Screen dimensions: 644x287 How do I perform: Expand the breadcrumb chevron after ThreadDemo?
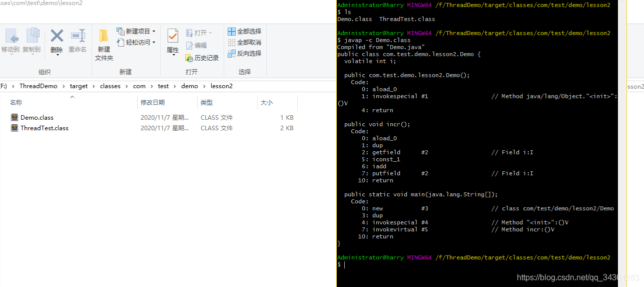click(64, 86)
